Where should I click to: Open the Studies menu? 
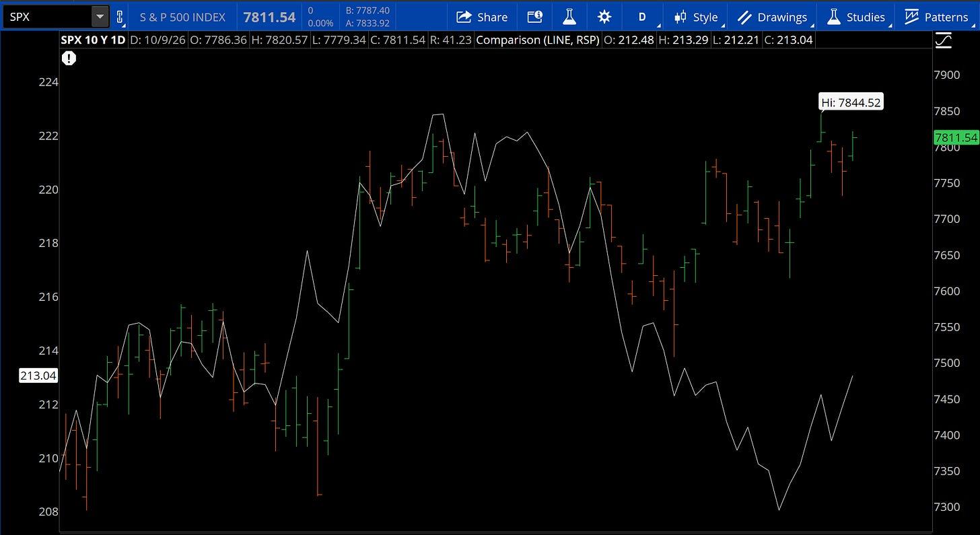click(856, 17)
